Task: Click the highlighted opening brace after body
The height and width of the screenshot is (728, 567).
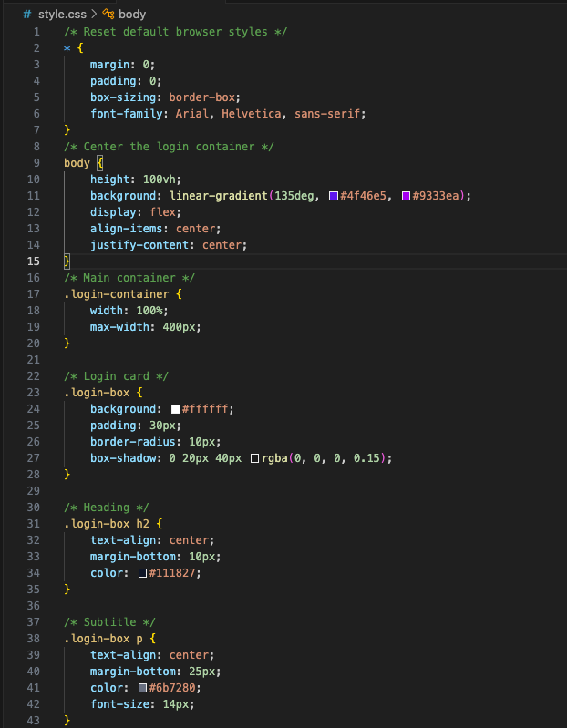Action: [x=99, y=163]
